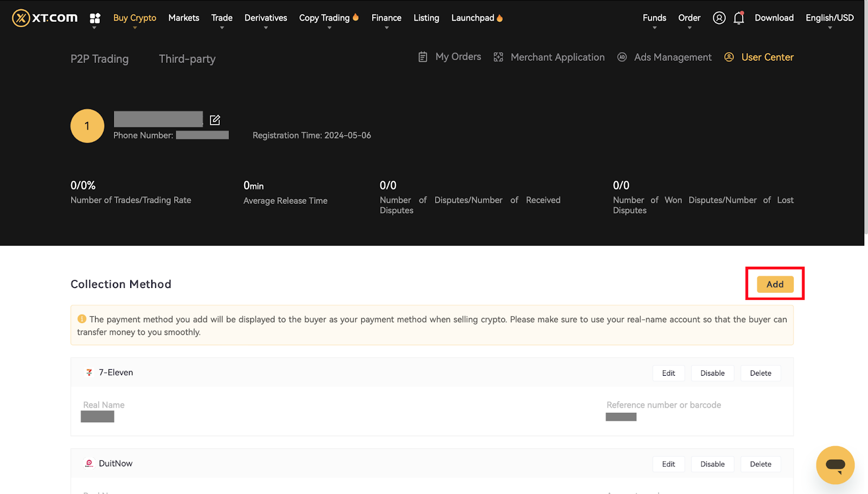This screenshot has width=868, height=494.
Task: Click the 7-Eleven payment logo
Action: pos(89,373)
